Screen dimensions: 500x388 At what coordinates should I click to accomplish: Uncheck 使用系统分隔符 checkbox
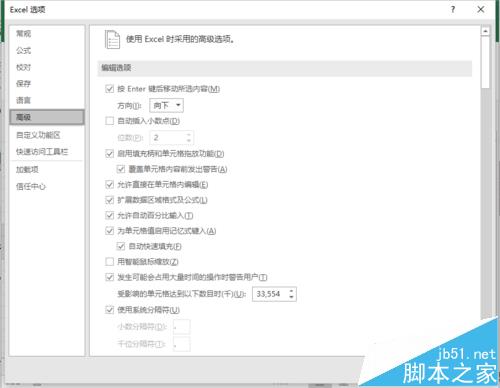109,310
